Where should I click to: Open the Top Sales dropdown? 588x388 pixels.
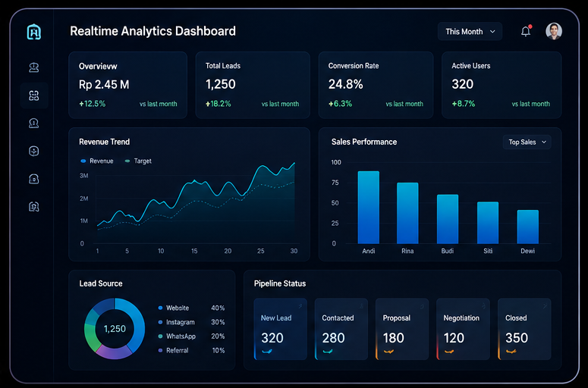point(527,142)
